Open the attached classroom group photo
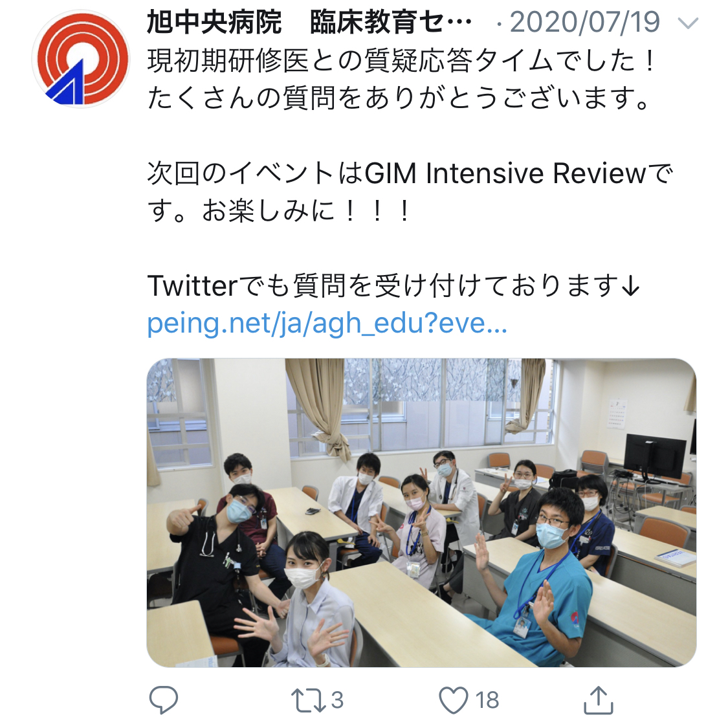The image size is (728, 728). [421, 513]
